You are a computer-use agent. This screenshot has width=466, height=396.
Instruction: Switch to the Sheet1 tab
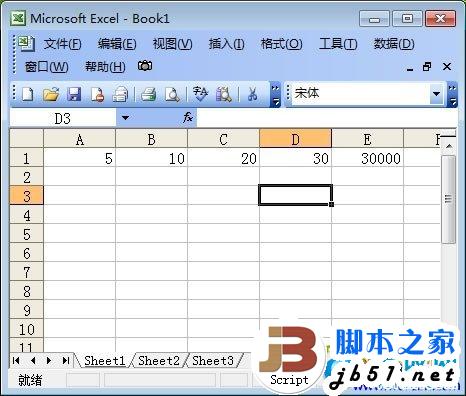pos(105,361)
